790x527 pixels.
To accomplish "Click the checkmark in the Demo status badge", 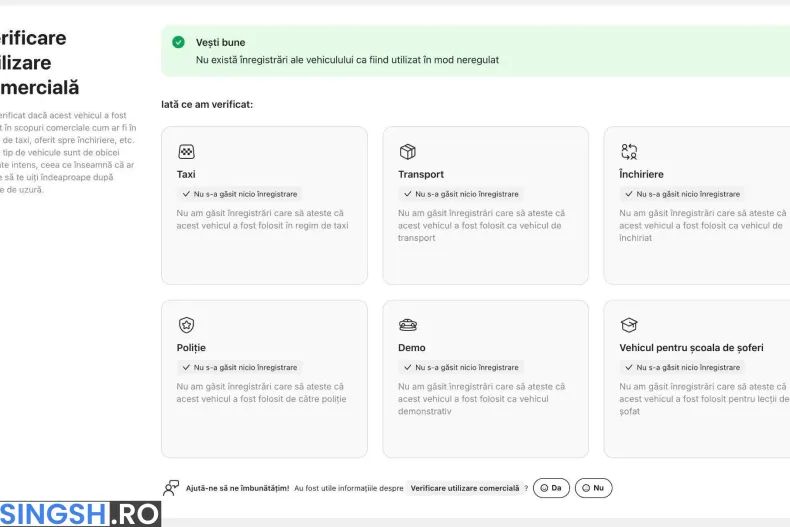I will click(407, 367).
